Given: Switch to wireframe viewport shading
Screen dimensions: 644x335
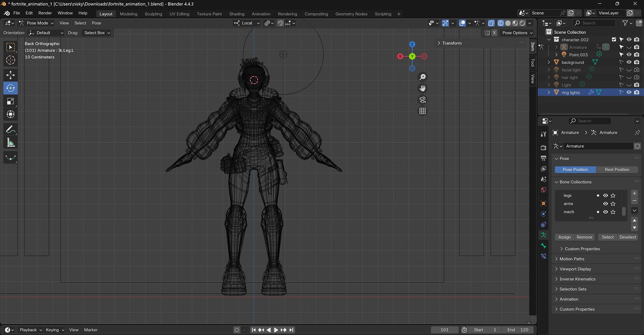Looking at the screenshot, I should click(x=501, y=23).
